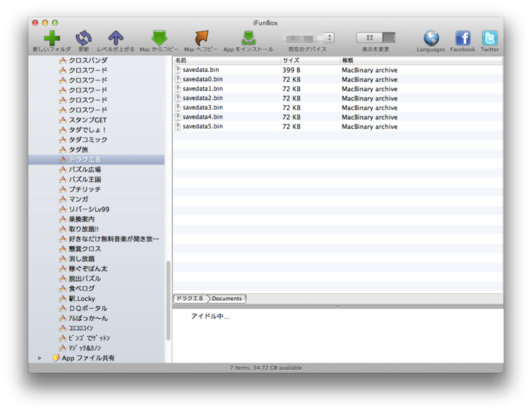532x412 pixels.
Task: Select file savedata.bin
Action: coord(338,70)
